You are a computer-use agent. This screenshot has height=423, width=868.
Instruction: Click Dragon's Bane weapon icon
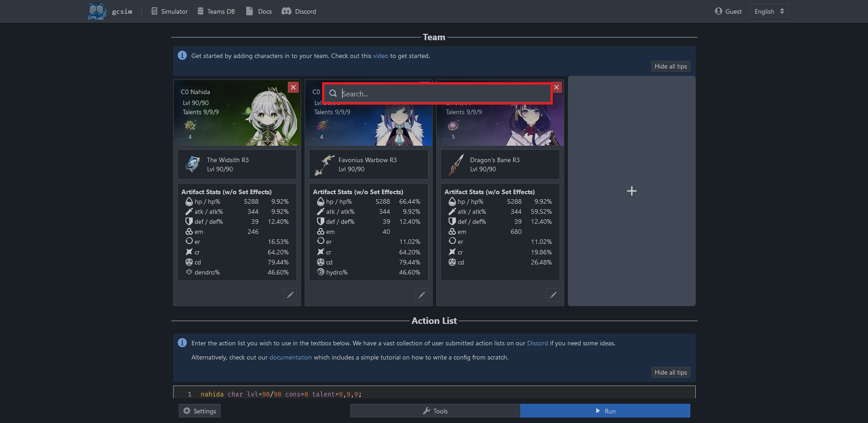click(x=456, y=164)
